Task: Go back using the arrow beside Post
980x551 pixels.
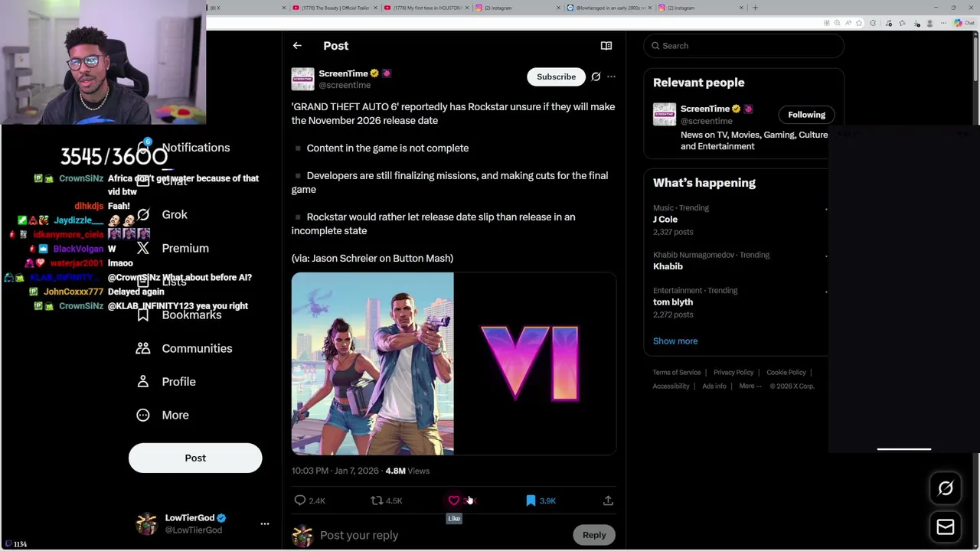Action: click(297, 46)
